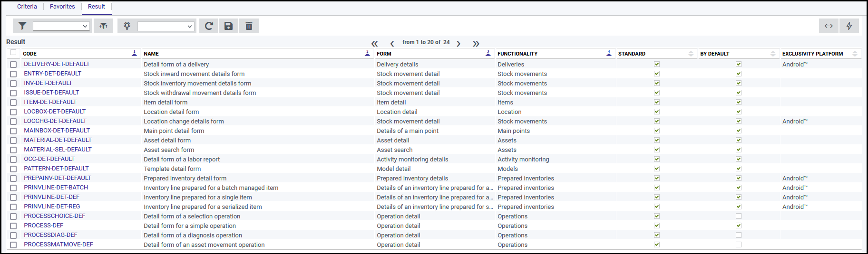Click the lightbulb icon in toolbar
868x254 pixels.
[127, 26]
